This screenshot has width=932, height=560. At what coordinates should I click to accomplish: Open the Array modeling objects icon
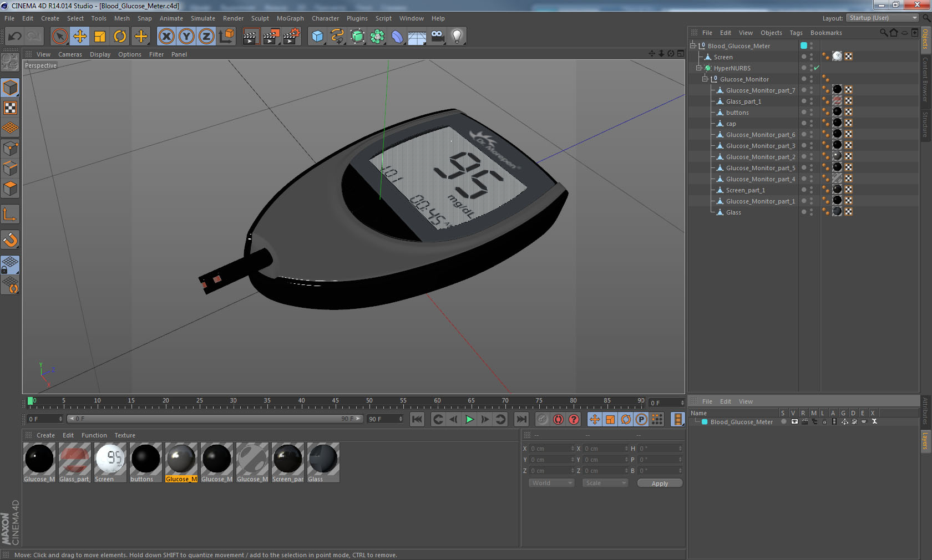[x=377, y=37]
